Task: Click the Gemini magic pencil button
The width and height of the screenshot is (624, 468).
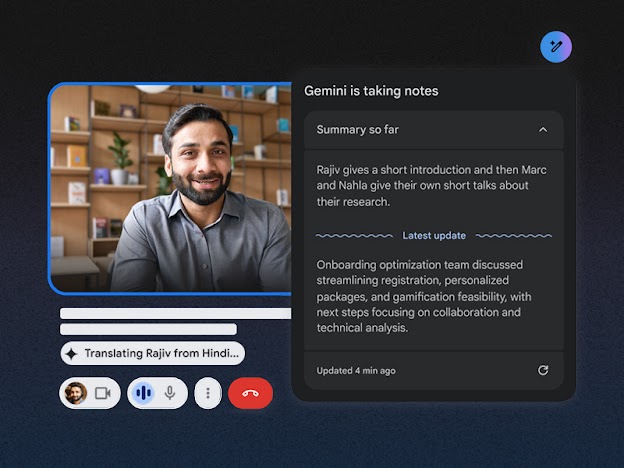Action: pos(556,47)
